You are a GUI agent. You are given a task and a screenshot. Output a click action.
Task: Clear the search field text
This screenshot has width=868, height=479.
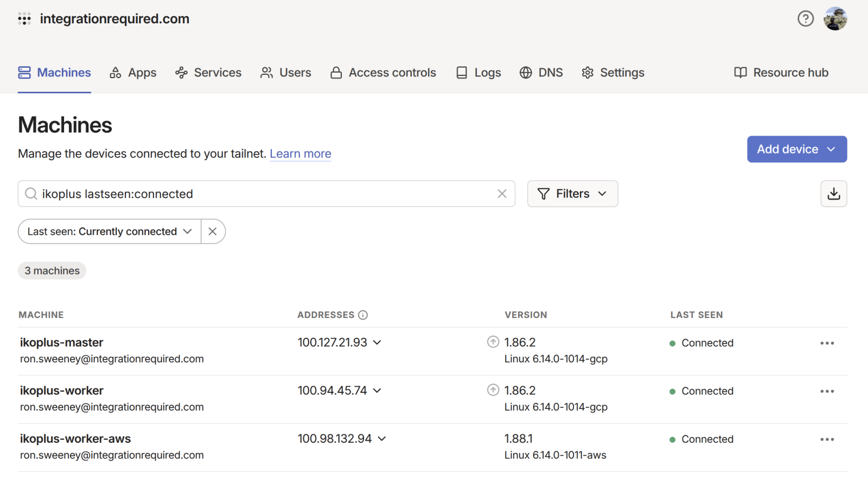click(502, 194)
